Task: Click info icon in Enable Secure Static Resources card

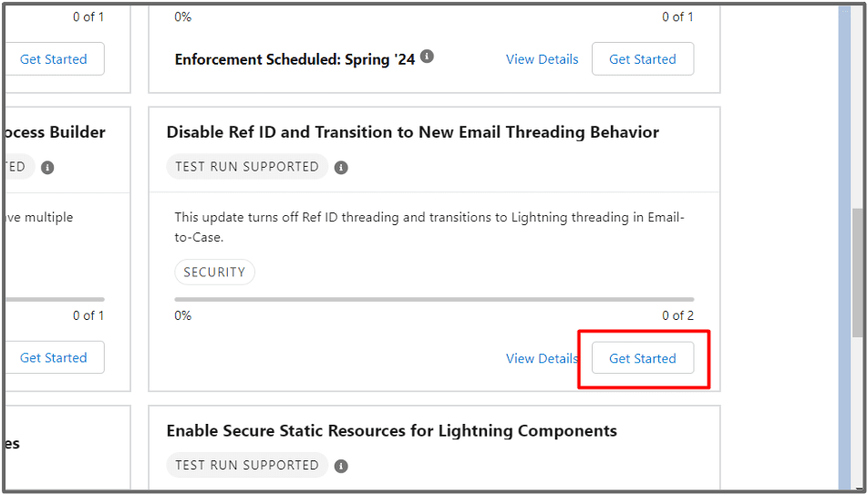Action: click(x=341, y=466)
